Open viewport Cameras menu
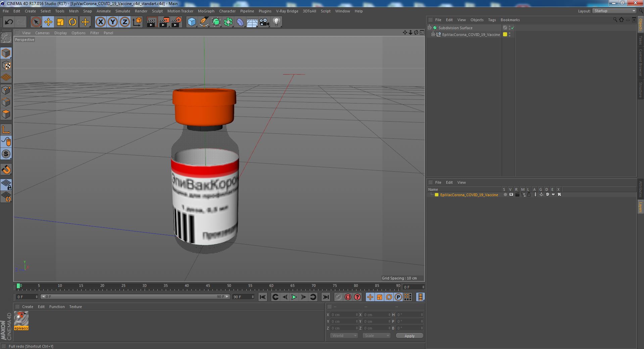Image resolution: width=644 pixels, height=349 pixels. click(x=42, y=33)
